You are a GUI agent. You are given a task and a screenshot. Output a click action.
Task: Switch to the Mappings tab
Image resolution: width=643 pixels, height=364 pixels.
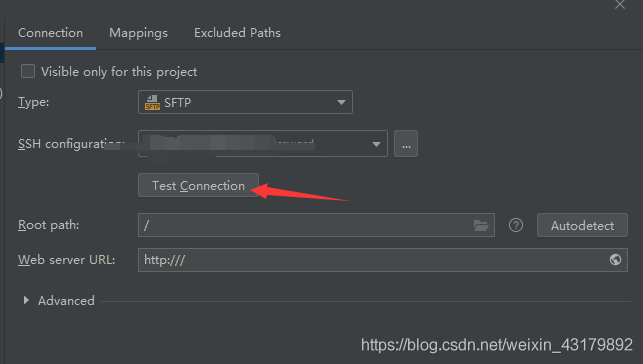click(138, 33)
